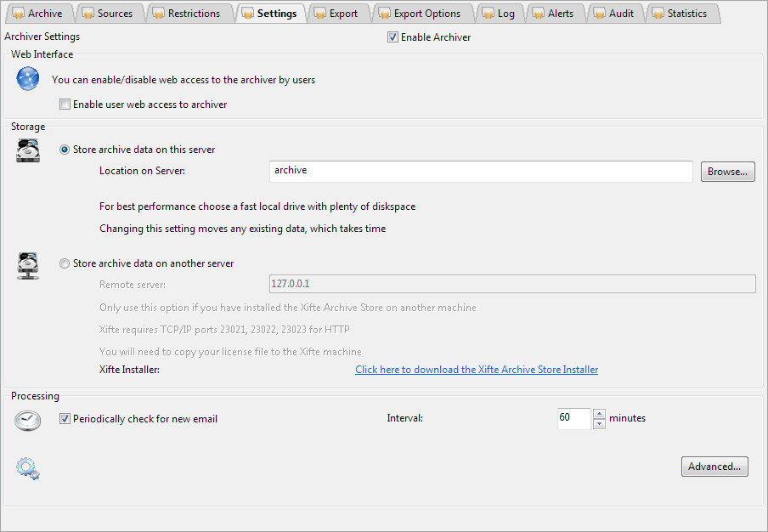This screenshot has height=532, width=768.
Task: Click the Alerts tab icon
Action: tap(538, 14)
